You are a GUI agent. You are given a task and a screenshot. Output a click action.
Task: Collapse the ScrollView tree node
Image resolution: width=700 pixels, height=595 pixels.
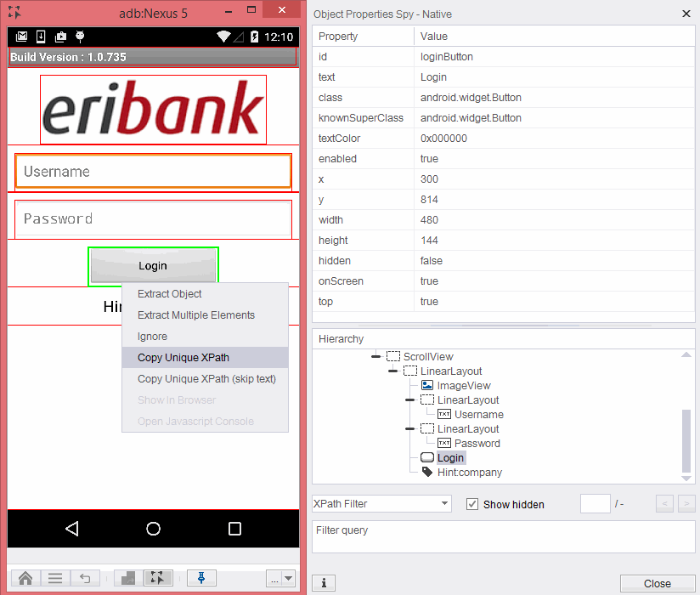376,357
